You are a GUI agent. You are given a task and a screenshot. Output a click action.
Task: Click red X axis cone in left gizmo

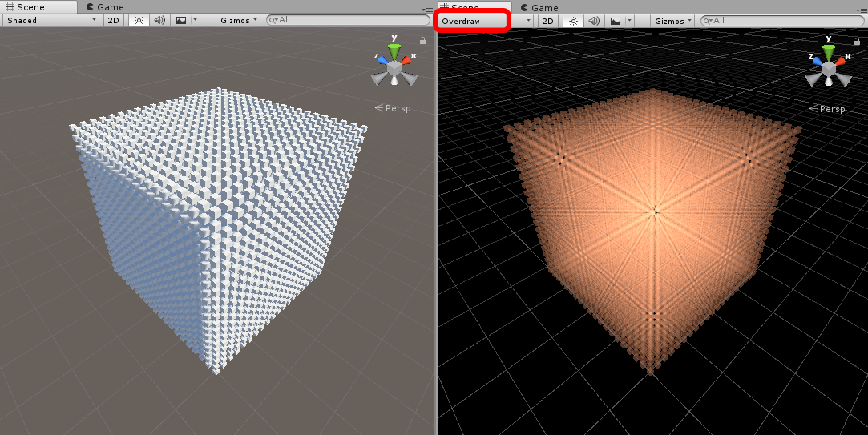pos(407,59)
